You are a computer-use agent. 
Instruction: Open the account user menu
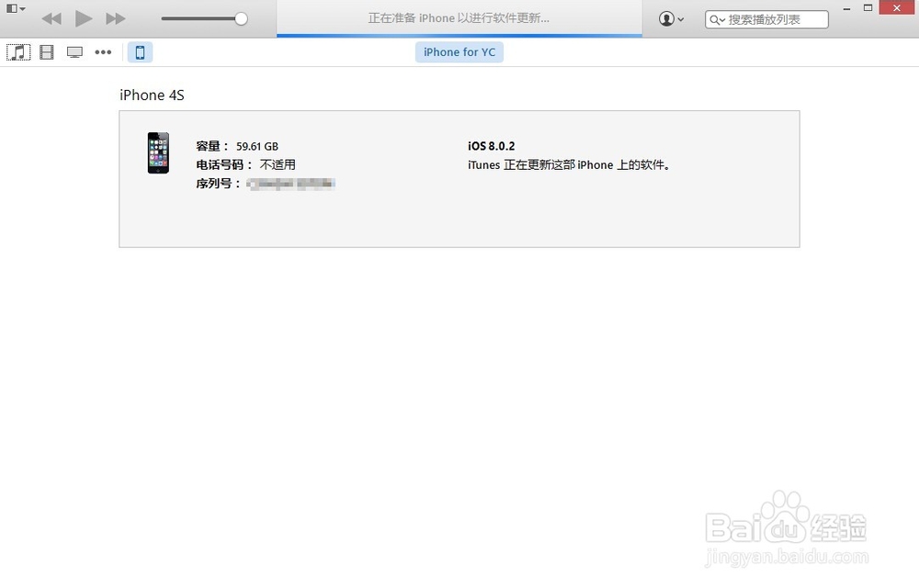point(671,19)
